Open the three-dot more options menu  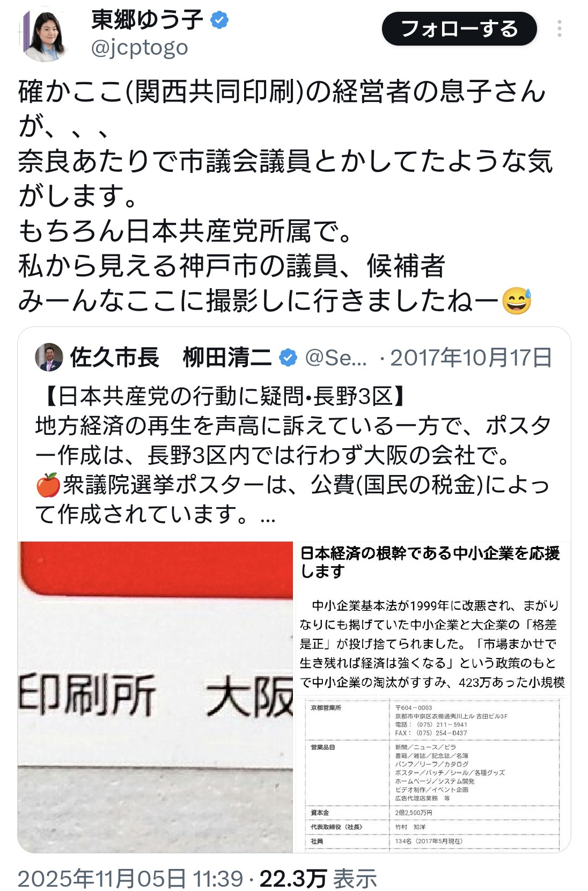click(559, 28)
